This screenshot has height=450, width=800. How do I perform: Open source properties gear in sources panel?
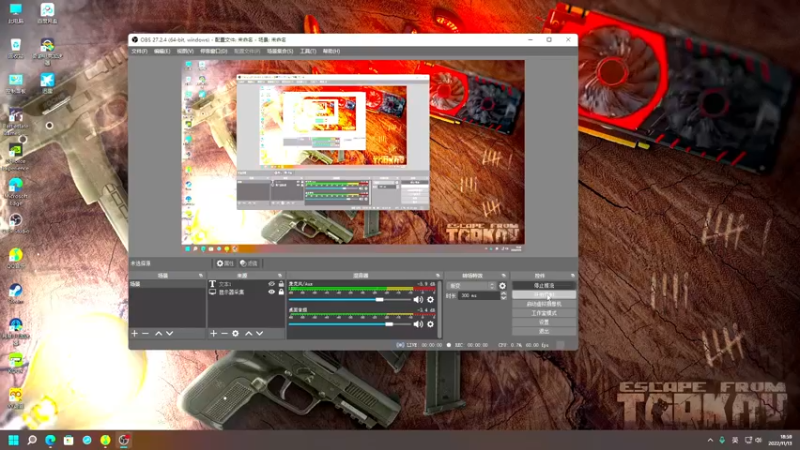point(235,333)
